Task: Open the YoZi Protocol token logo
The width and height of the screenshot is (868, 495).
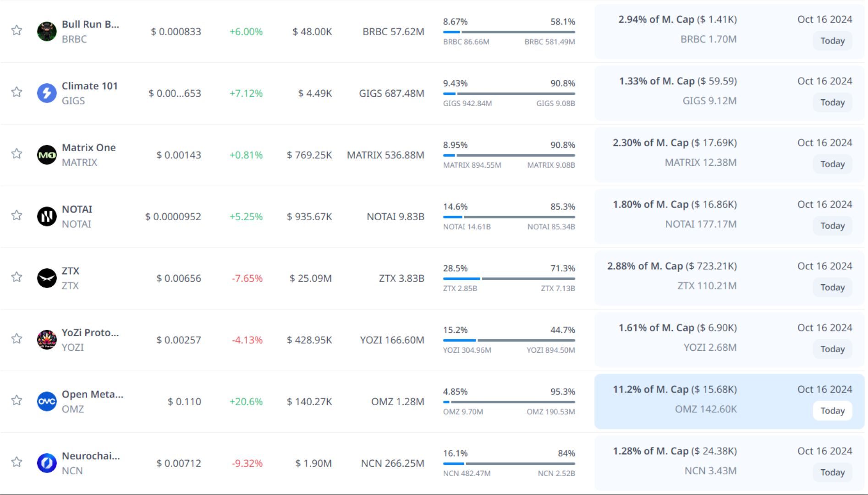Action: (47, 340)
